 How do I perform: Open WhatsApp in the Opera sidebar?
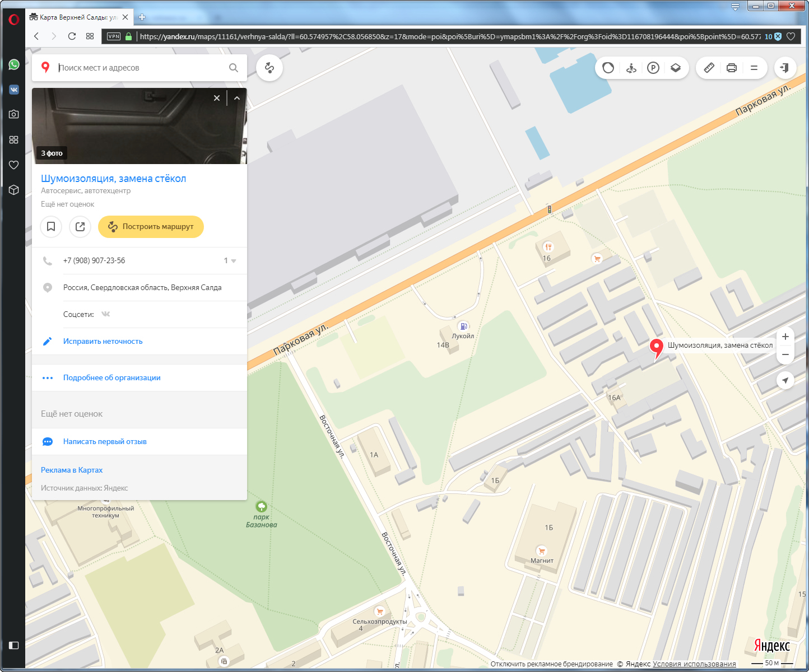(x=14, y=64)
